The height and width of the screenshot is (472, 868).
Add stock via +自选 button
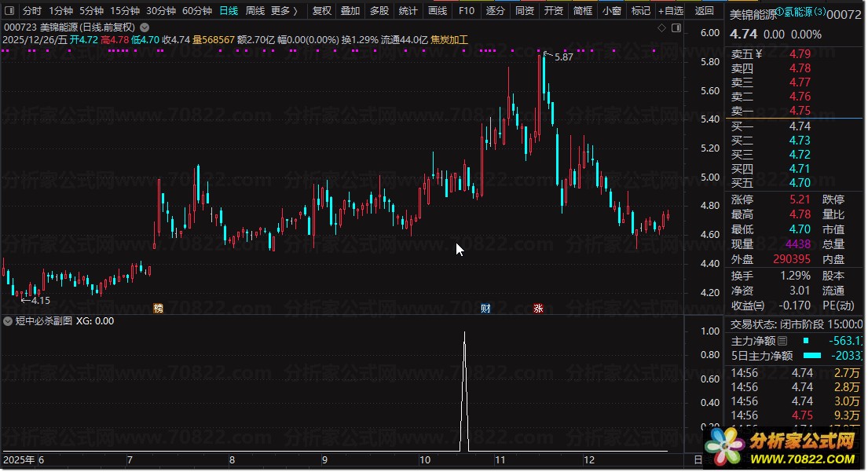point(670,11)
